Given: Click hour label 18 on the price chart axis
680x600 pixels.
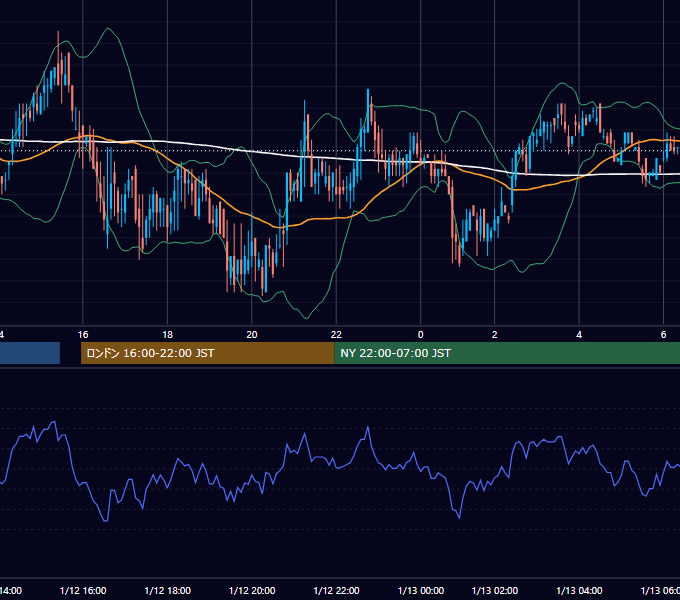Looking at the screenshot, I should click(167, 335).
